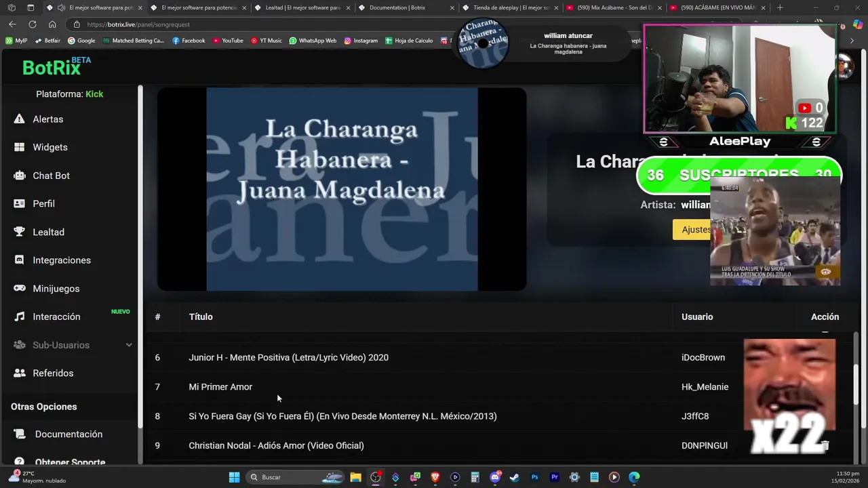Open Lealtad trophy icon
Viewport: 868px width, 488px height.
click(x=20, y=232)
